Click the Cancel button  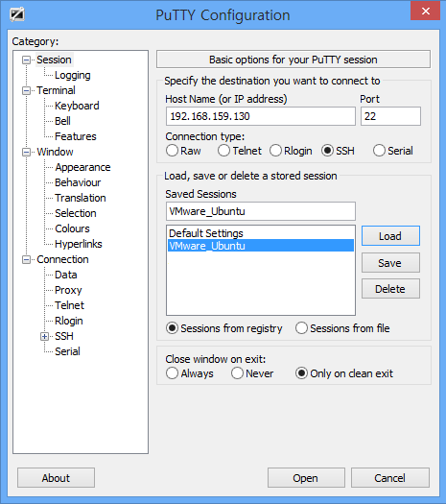point(390,478)
